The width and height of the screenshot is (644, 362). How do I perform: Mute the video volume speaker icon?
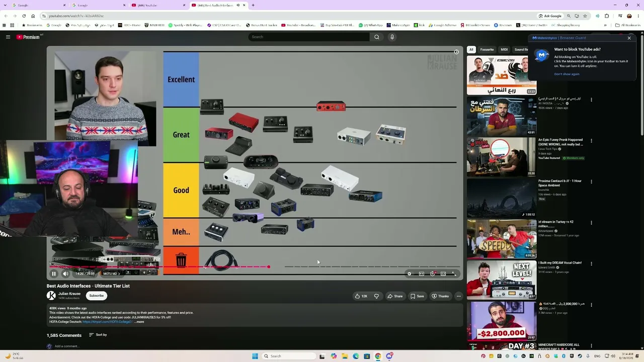click(x=65, y=274)
